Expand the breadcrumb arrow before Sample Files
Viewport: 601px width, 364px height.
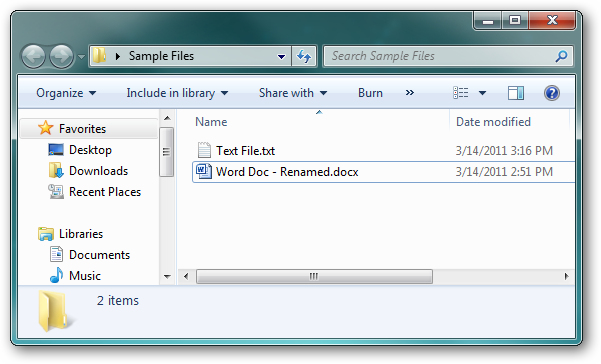[118, 56]
